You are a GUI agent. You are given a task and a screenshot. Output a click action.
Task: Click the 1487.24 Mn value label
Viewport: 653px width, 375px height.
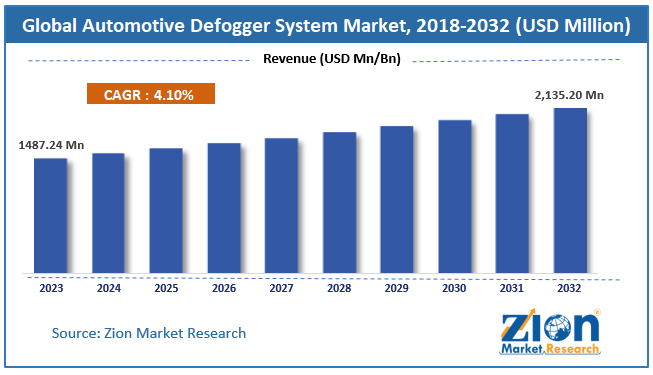51,145
